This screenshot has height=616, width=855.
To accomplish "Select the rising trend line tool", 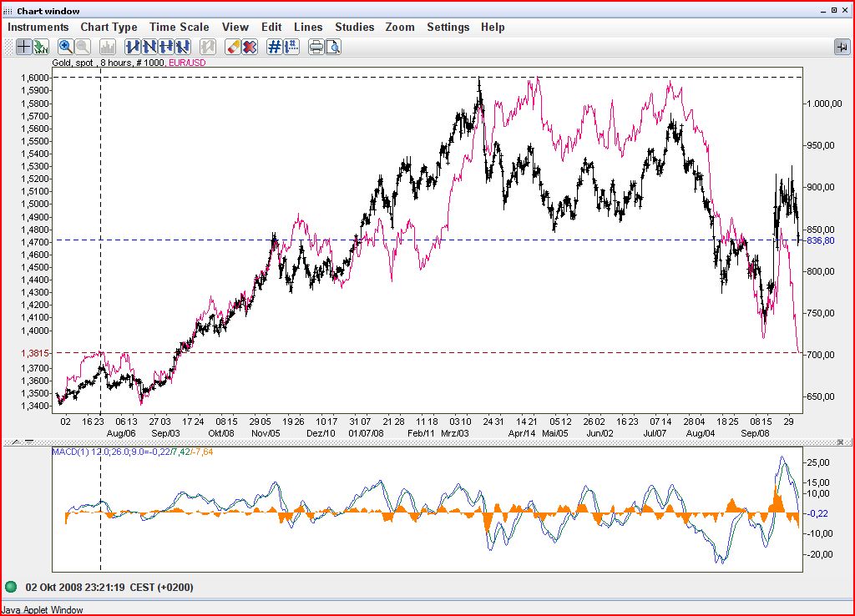I will click(133, 47).
